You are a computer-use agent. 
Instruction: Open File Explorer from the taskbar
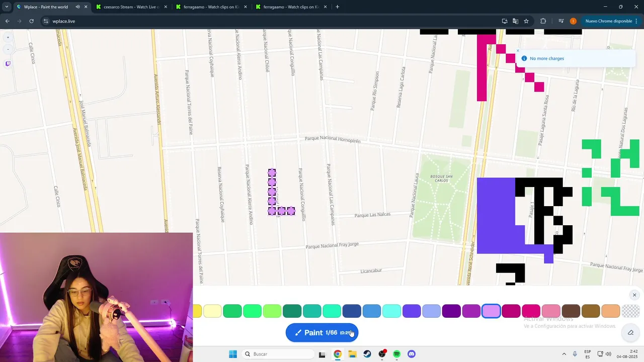352,354
